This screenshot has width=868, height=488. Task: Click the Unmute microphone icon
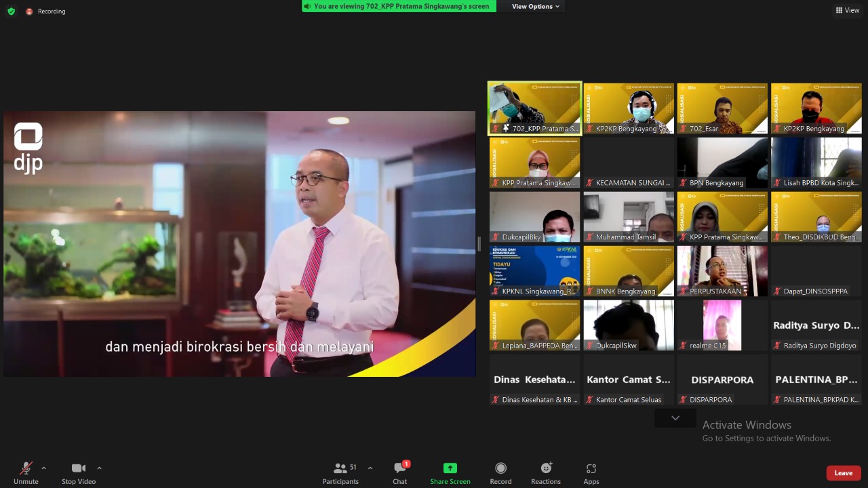pos(26,468)
